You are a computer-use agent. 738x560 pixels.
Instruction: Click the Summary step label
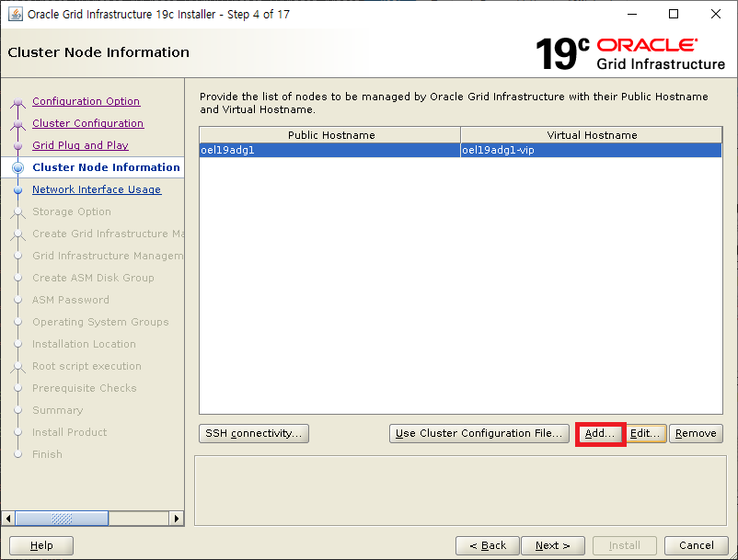click(57, 410)
